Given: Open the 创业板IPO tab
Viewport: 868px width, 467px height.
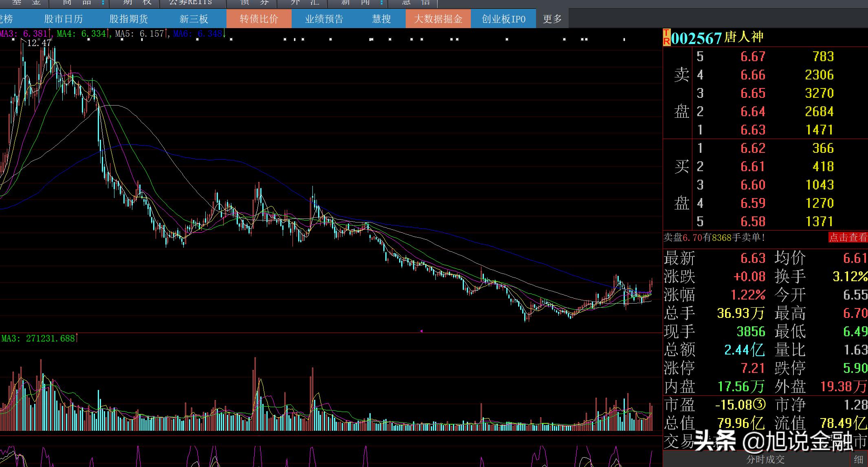Looking at the screenshot, I should [503, 19].
